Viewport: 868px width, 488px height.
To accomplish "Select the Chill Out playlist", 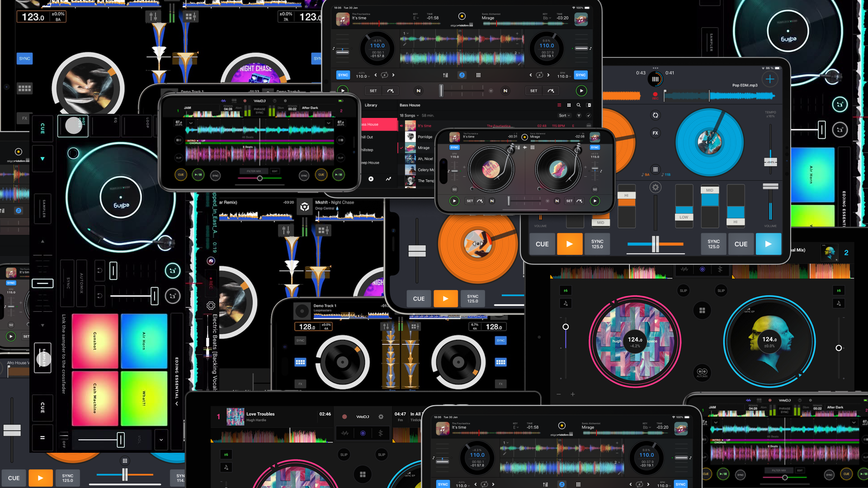I will (x=367, y=137).
